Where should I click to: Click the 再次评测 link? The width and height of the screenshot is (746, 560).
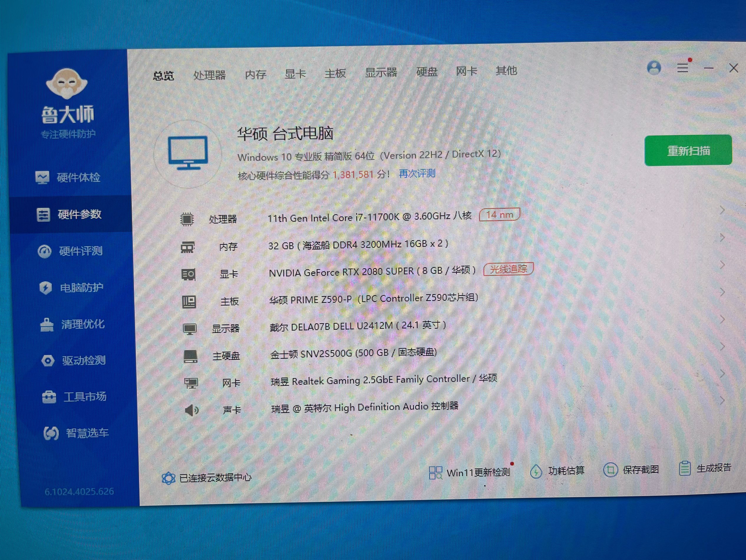tap(417, 173)
